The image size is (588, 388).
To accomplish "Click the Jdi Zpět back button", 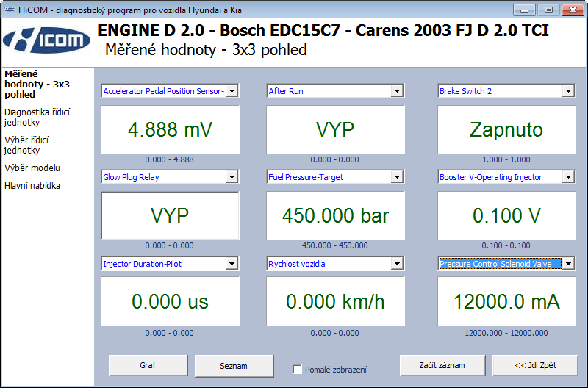I will click(x=534, y=365).
